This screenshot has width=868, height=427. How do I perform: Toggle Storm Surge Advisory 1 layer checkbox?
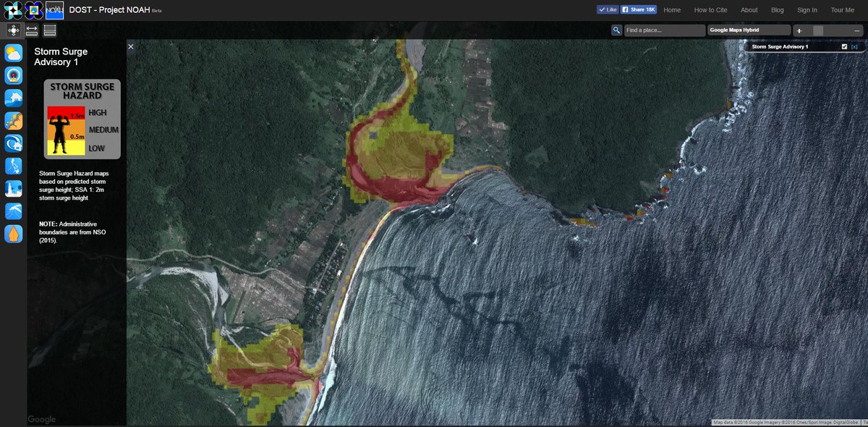[844, 46]
